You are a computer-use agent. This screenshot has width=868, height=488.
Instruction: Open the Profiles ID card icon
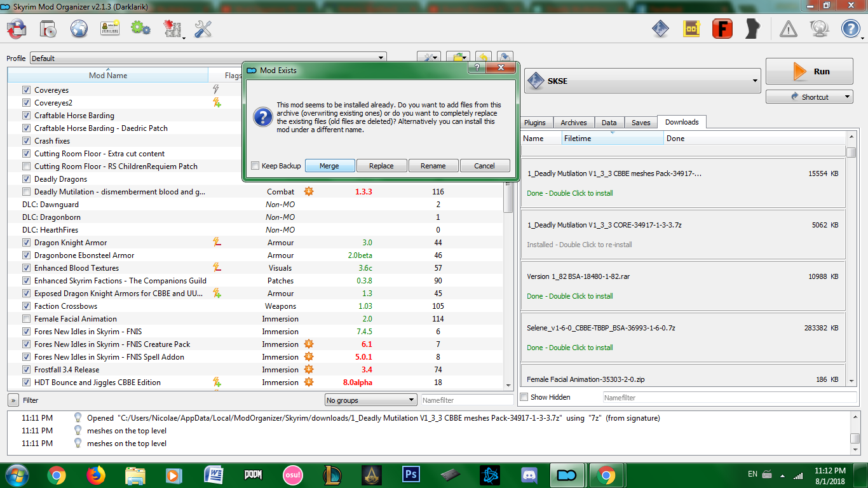[x=110, y=29]
